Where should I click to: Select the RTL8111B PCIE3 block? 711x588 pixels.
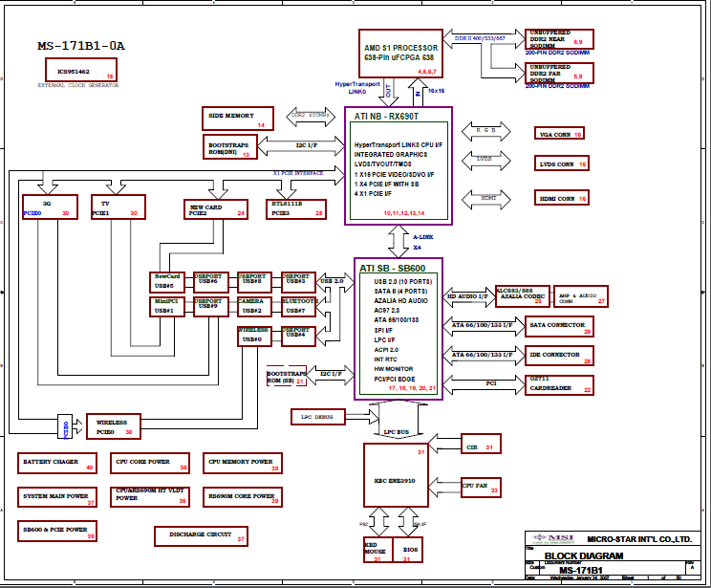[296, 209]
